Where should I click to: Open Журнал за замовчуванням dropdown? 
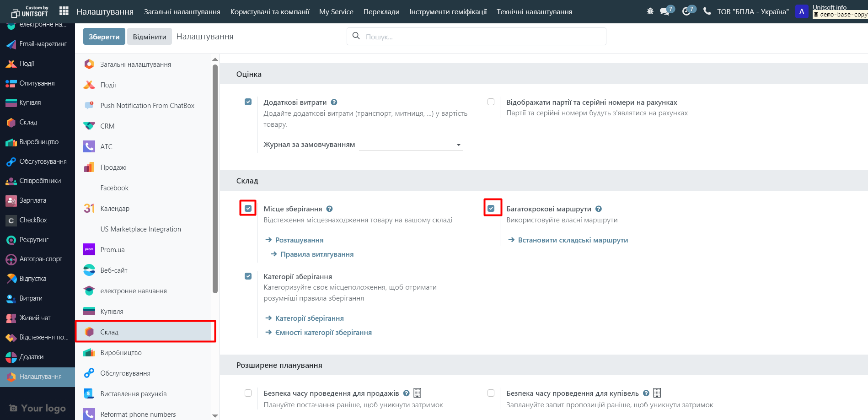410,145
